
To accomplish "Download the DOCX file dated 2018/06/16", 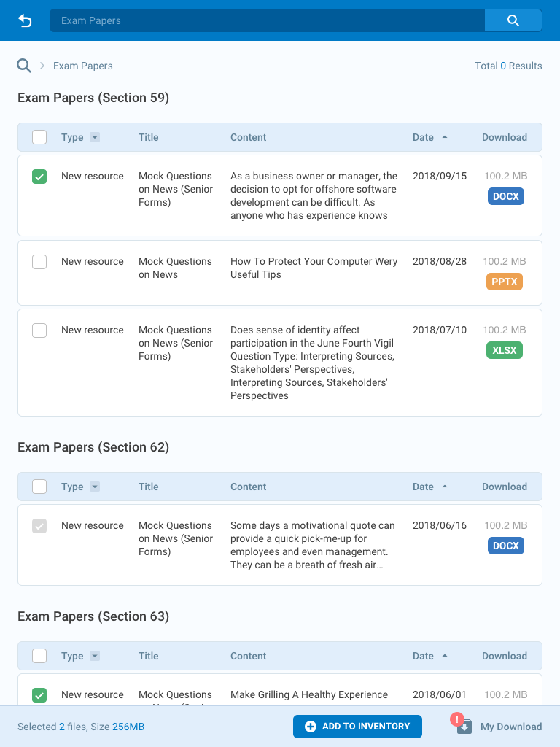I will [x=505, y=546].
